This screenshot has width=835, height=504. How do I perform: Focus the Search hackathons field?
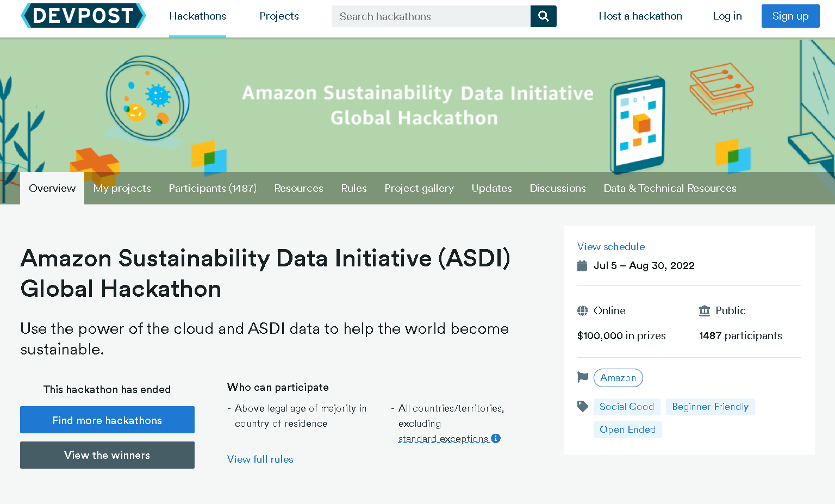(431, 16)
